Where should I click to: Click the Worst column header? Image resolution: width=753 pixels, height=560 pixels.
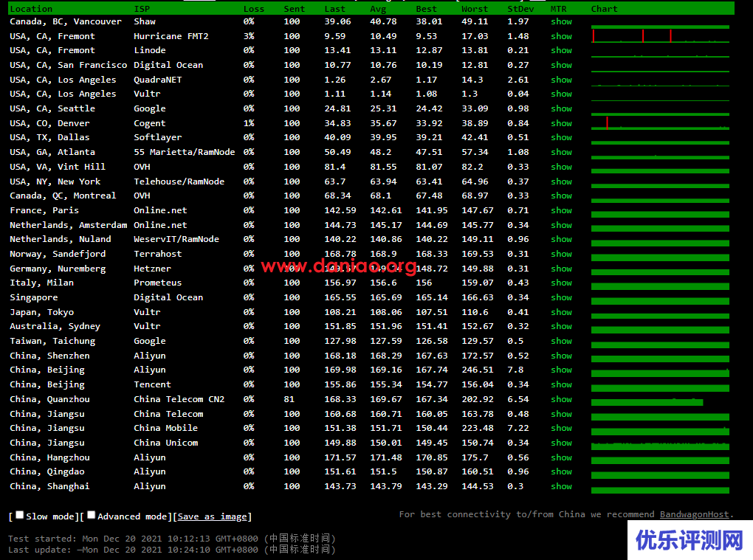click(475, 9)
